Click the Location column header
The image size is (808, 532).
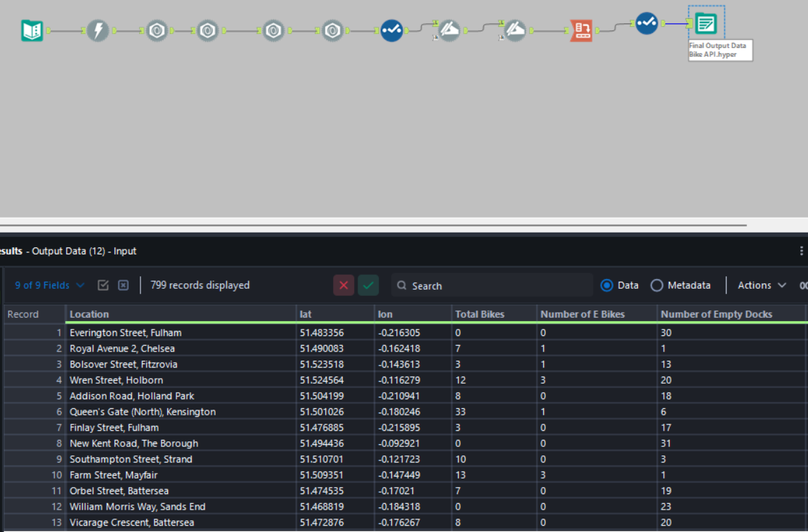pyautogui.click(x=181, y=314)
